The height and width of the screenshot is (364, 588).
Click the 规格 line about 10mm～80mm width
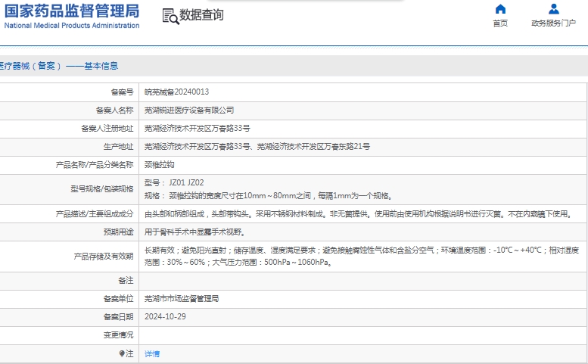[269, 196]
